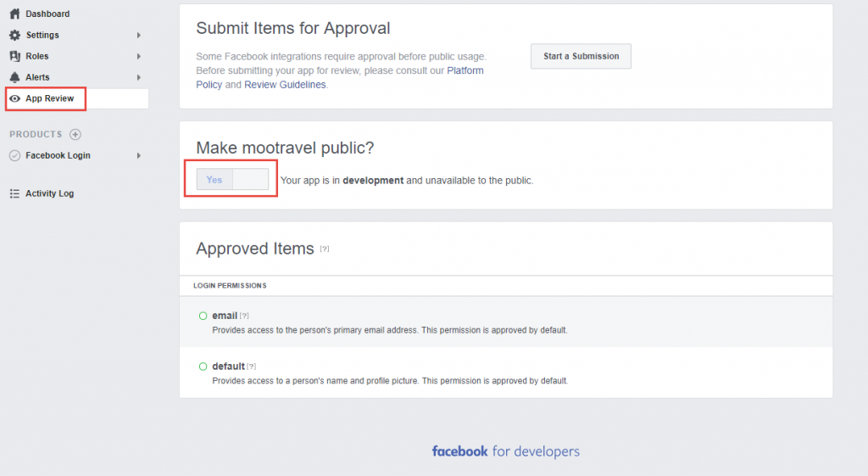Open help tooltip beside email permission
Screen dimensions: 868x476
[x=244, y=316]
